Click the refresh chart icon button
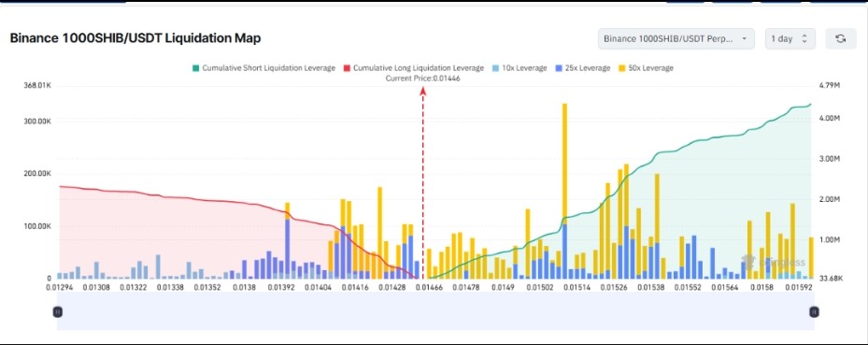This screenshot has height=345, width=868. tap(840, 38)
